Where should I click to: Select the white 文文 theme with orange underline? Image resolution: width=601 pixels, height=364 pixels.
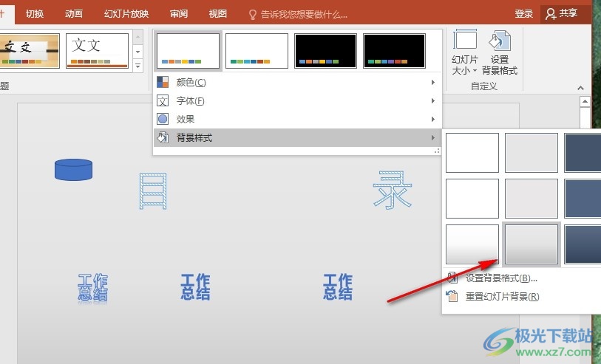pyautogui.click(x=98, y=50)
